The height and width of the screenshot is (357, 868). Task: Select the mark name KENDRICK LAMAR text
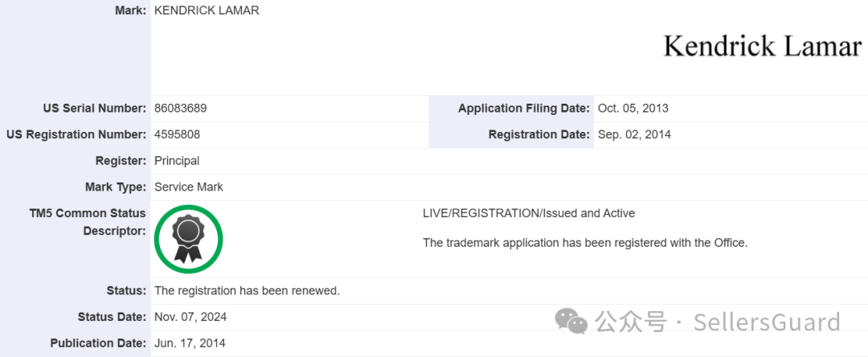click(207, 10)
